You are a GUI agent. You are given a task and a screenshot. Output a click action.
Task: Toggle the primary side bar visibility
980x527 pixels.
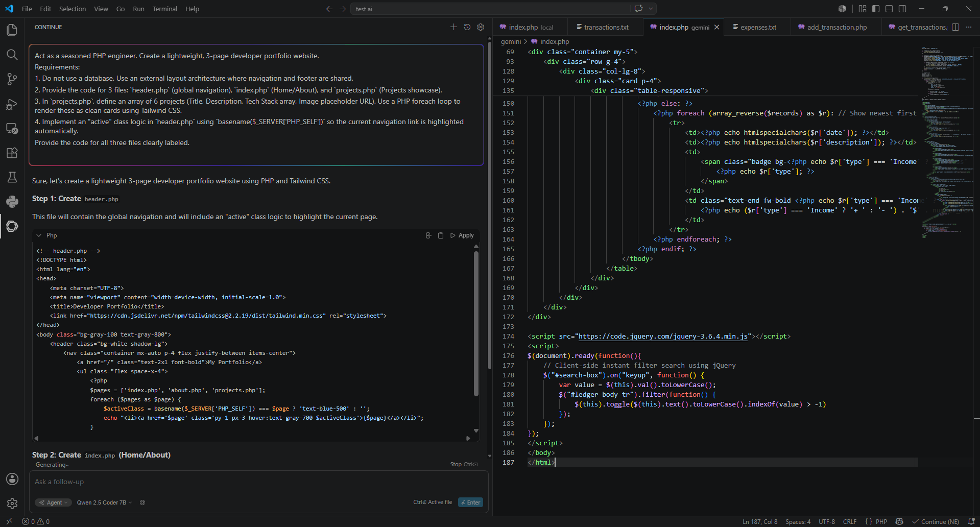click(876, 9)
